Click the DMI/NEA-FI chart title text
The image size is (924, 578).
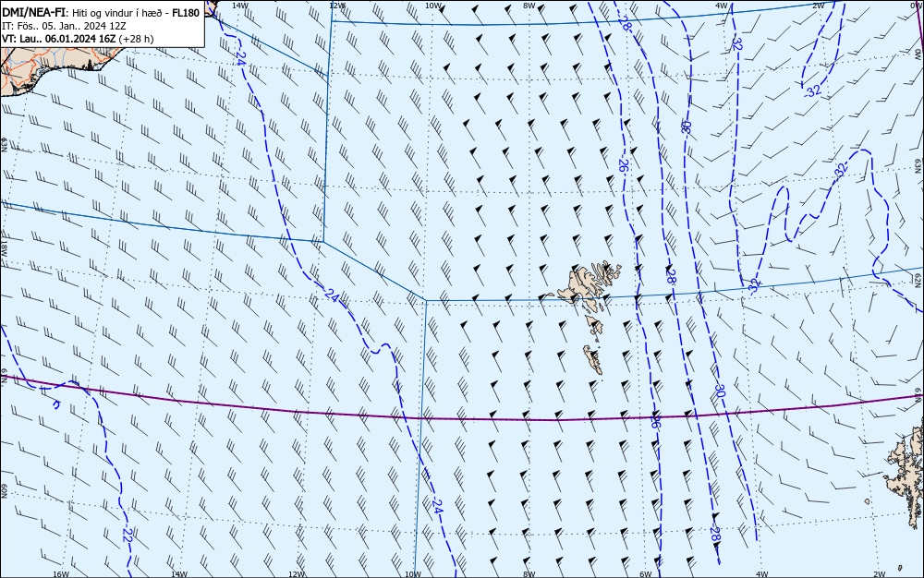point(34,13)
